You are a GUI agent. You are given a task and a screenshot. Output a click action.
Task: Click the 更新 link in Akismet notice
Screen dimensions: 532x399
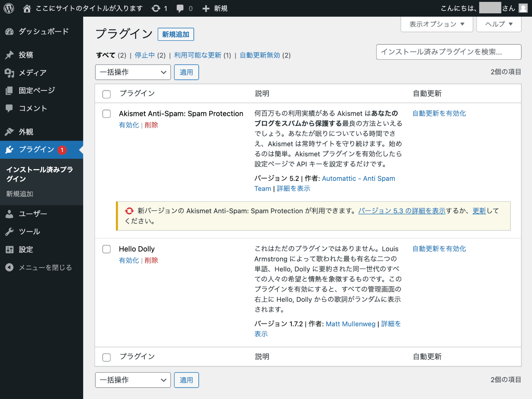pyautogui.click(x=479, y=211)
